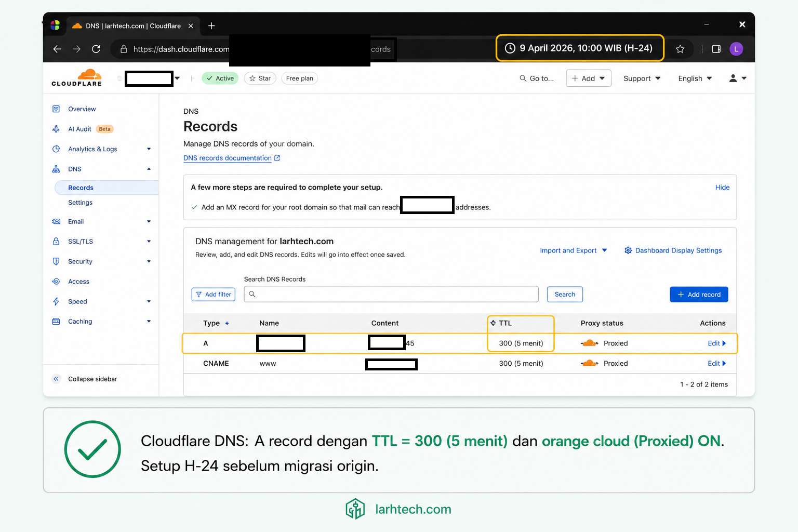The height and width of the screenshot is (532, 798).
Task: Sort records by Type column
Action: pyautogui.click(x=216, y=323)
